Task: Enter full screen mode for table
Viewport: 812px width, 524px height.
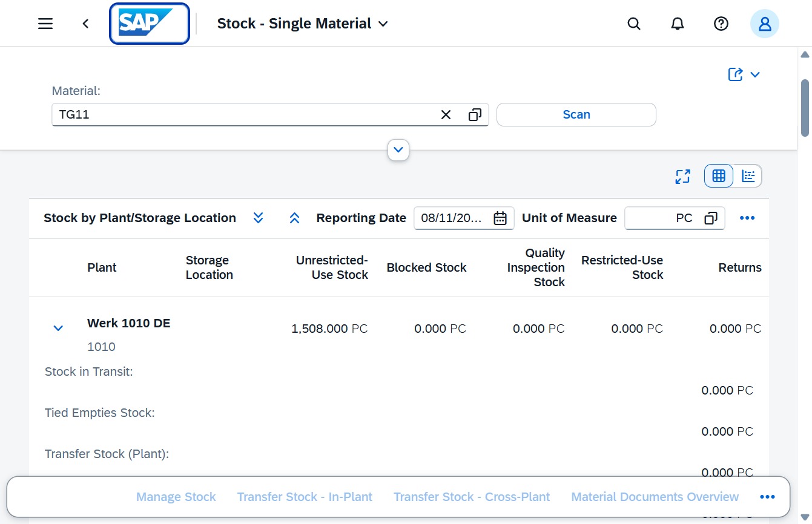Action: click(x=683, y=176)
